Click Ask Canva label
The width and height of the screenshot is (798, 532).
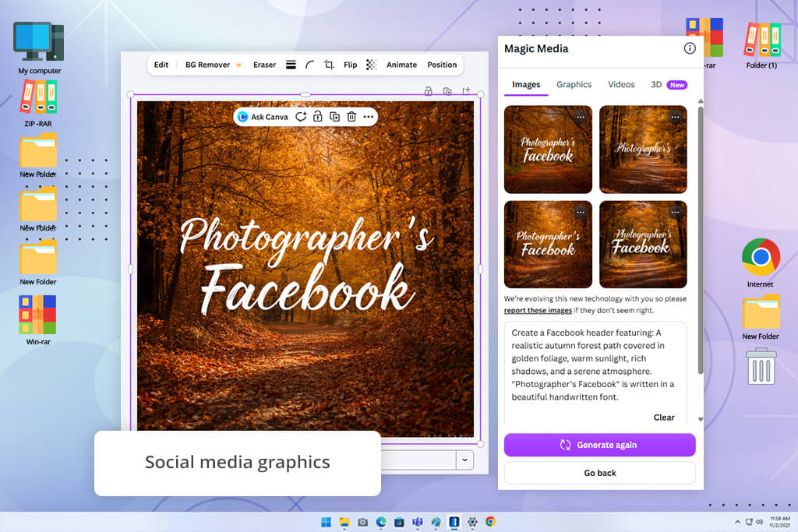pos(269,117)
